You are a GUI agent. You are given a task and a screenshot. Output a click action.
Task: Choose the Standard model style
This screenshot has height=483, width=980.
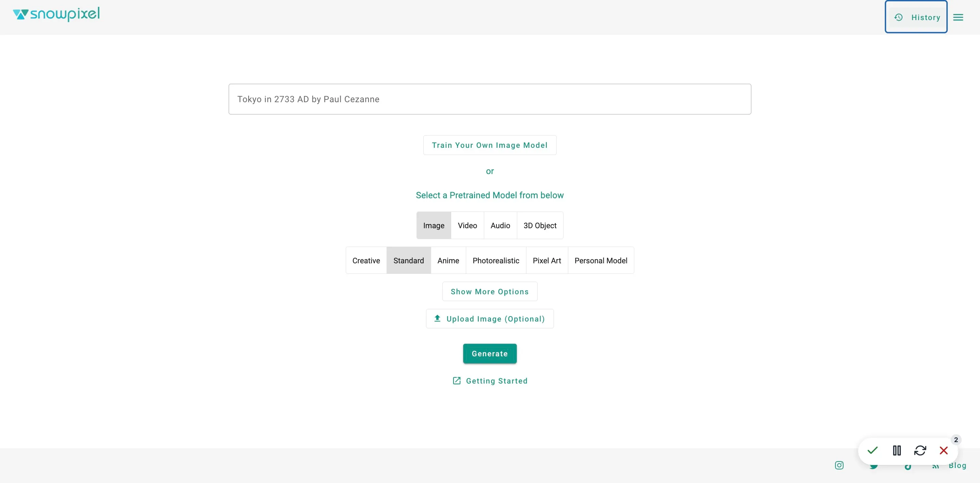(409, 261)
